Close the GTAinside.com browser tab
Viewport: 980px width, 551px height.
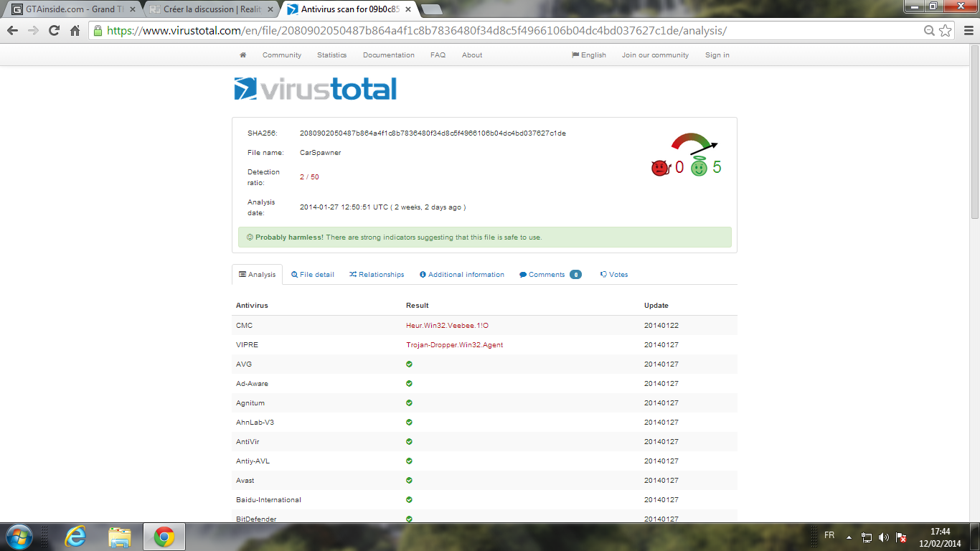132,9
